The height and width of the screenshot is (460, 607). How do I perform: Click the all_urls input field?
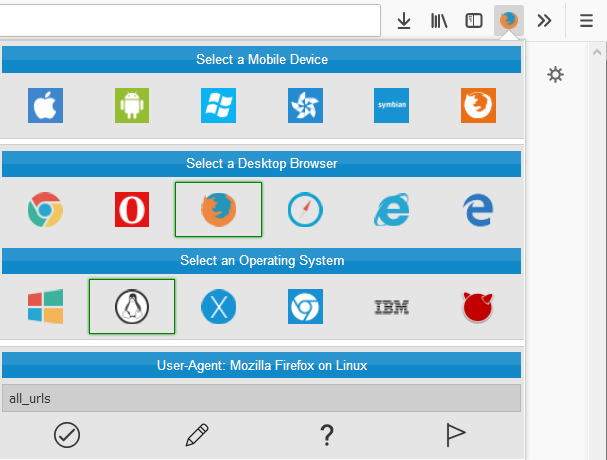(261, 398)
